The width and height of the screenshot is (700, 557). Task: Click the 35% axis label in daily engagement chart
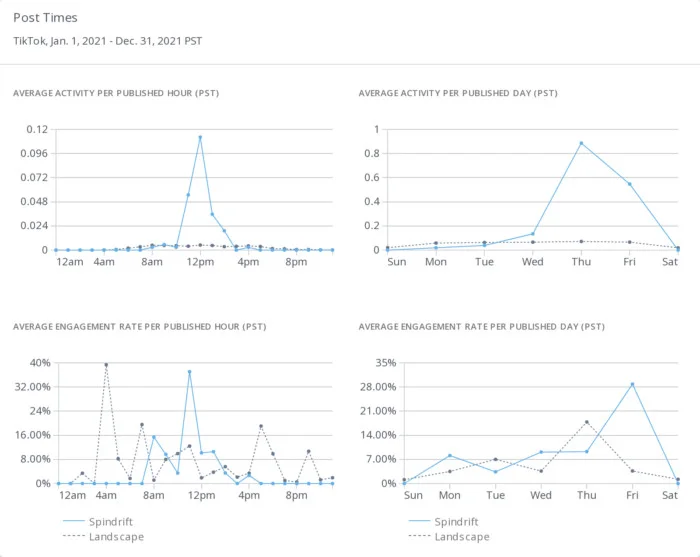386,363
